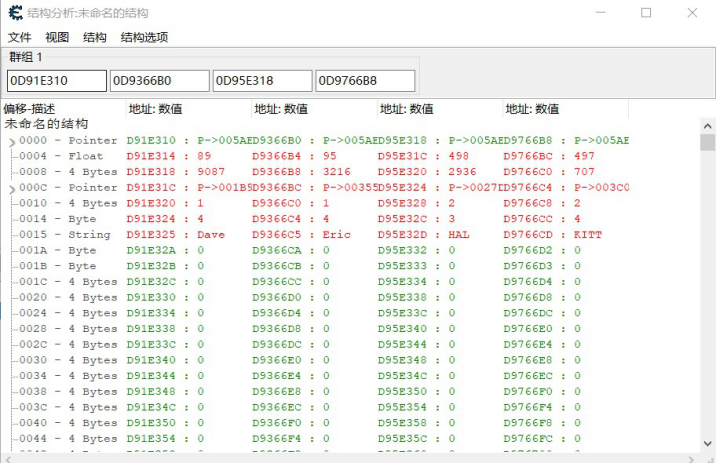Minimize the 结构分析 window
Screen dimensions: 717x464
(x=601, y=13)
